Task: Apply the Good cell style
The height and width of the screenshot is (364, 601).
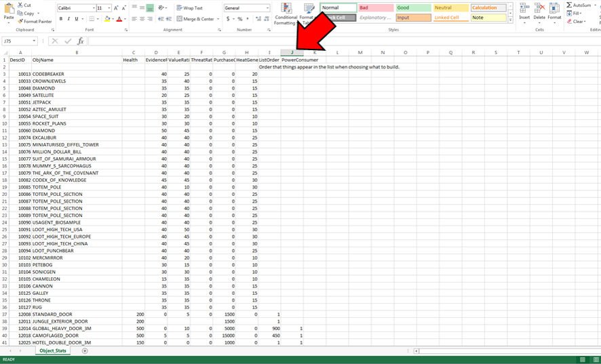Action: (x=414, y=7)
